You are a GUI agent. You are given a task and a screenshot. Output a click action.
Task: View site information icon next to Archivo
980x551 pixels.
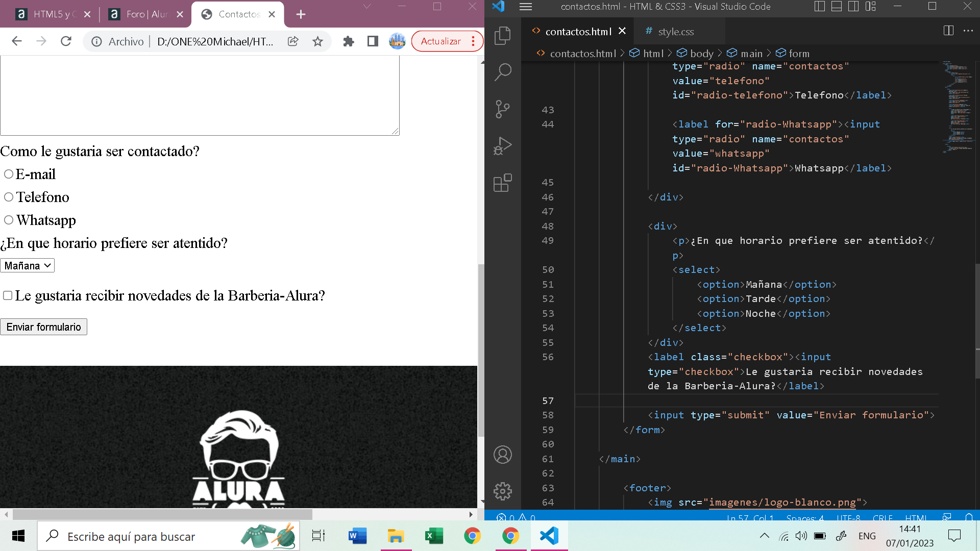click(x=96, y=41)
